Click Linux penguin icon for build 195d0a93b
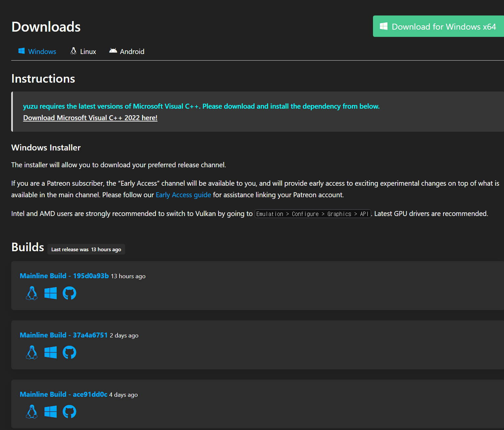The width and height of the screenshot is (504, 430). [32, 293]
